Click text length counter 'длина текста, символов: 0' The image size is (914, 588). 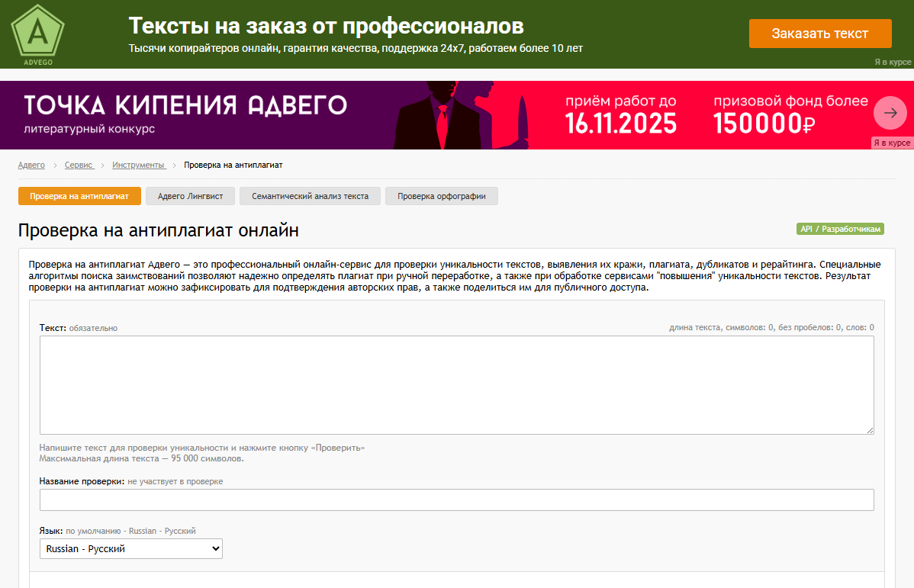coord(722,327)
